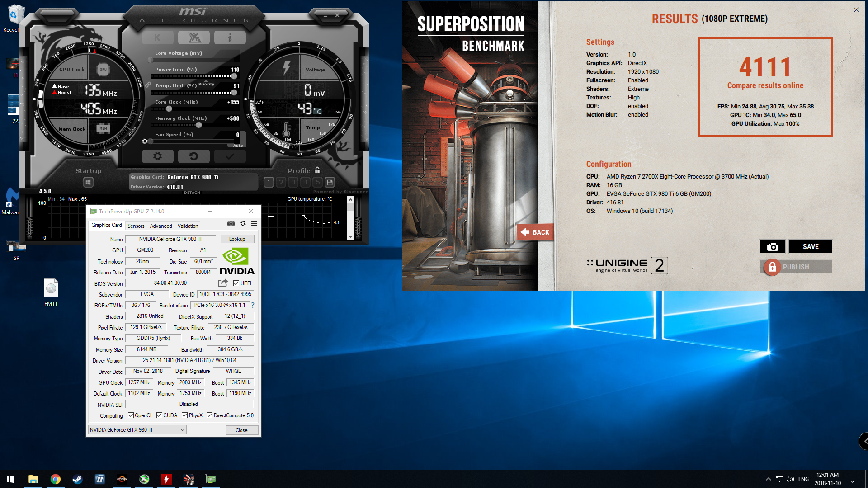The height and width of the screenshot is (490, 868).
Task: Toggle power and temp limit link
Action: point(148,85)
